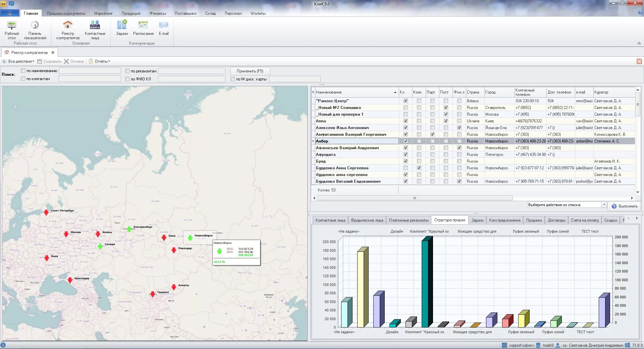Click the red close panel icon
This screenshot has height=349, width=644.
click(x=639, y=61)
